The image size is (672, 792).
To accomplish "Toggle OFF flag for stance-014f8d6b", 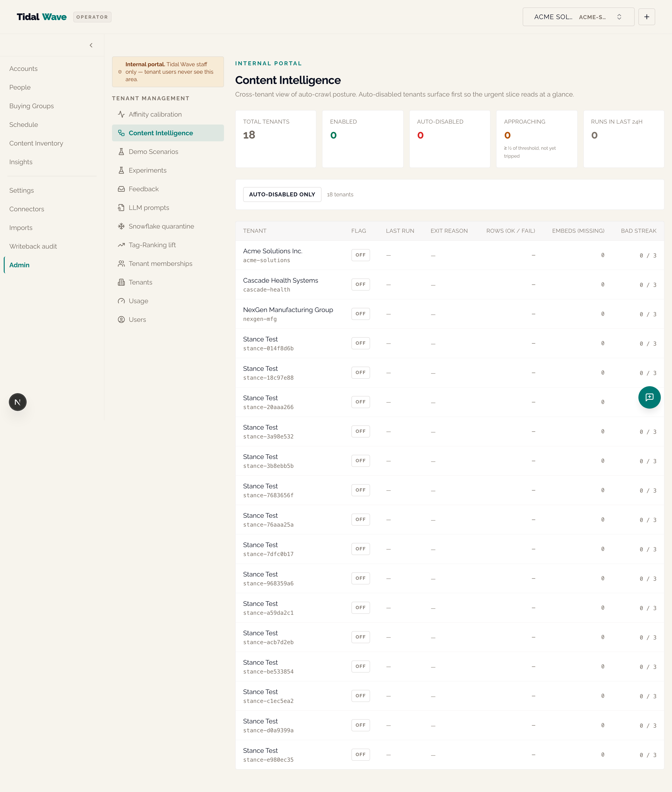I will (360, 343).
